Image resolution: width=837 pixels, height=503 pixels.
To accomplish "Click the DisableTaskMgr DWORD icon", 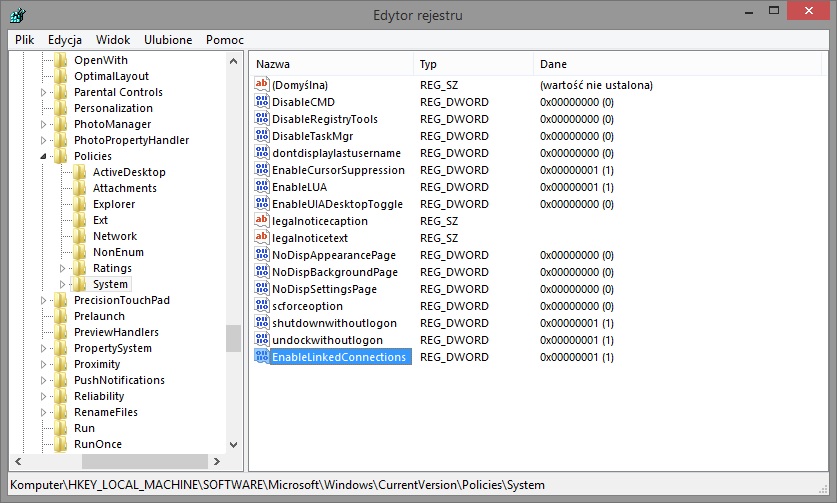I will (262, 136).
